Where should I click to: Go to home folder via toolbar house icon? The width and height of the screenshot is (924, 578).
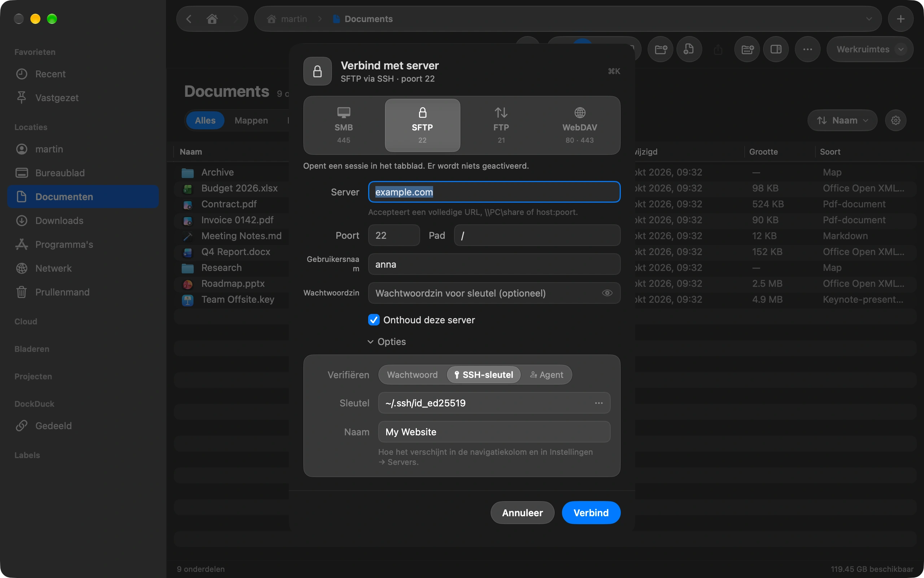212,19
